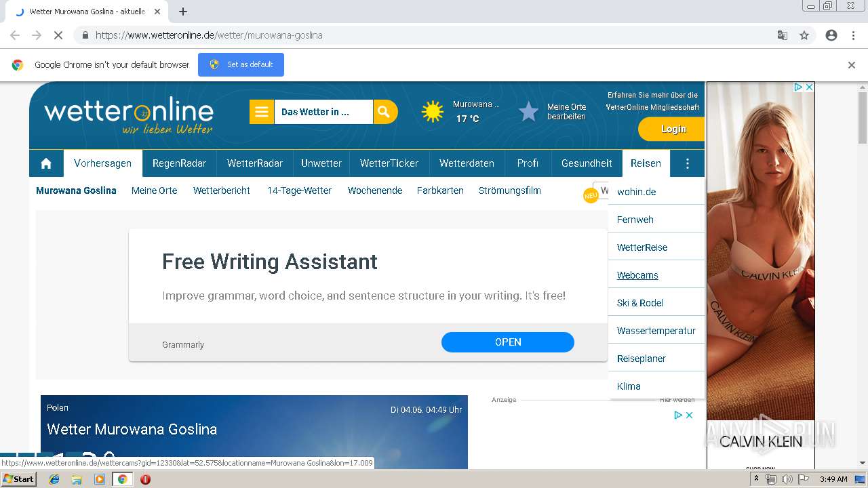
Task: Select Wassertemperatur menu entry
Action: (x=656, y=331)
